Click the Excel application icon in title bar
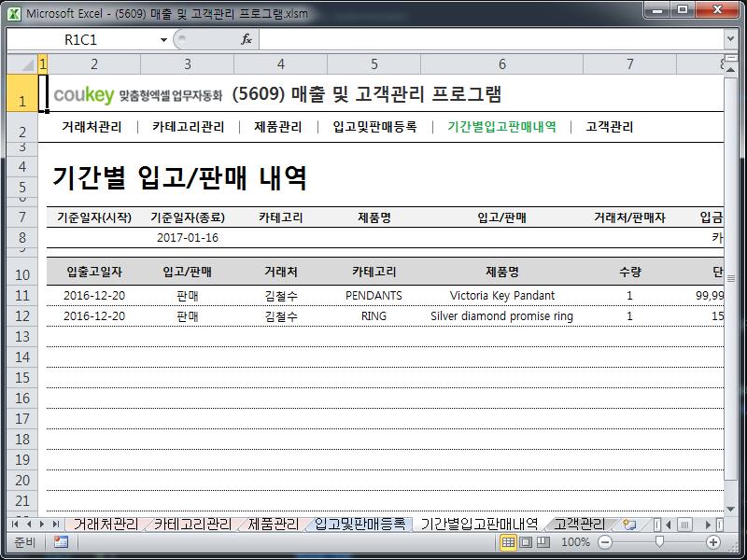This screenshot has width=747, height=560. 14,13
